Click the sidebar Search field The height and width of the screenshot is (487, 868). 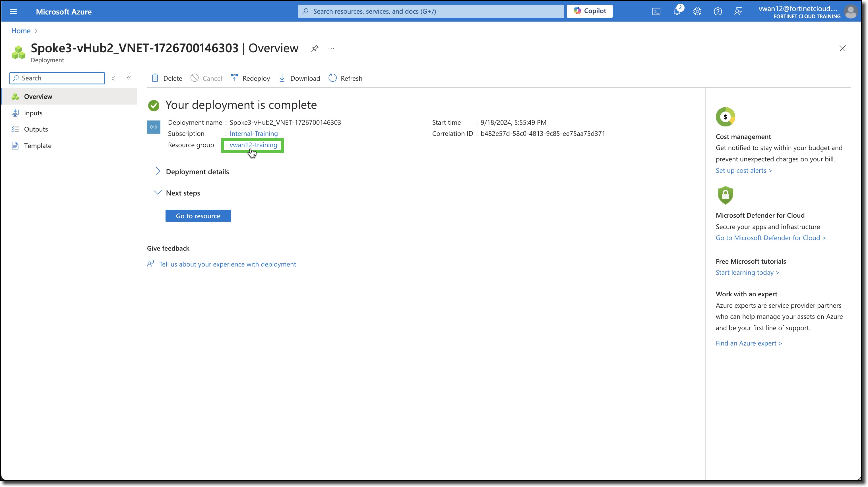click(x=57, y=78)
